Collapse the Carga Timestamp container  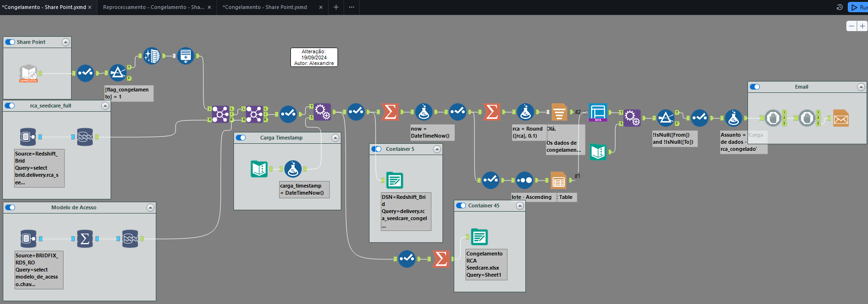tap(335, 138)
